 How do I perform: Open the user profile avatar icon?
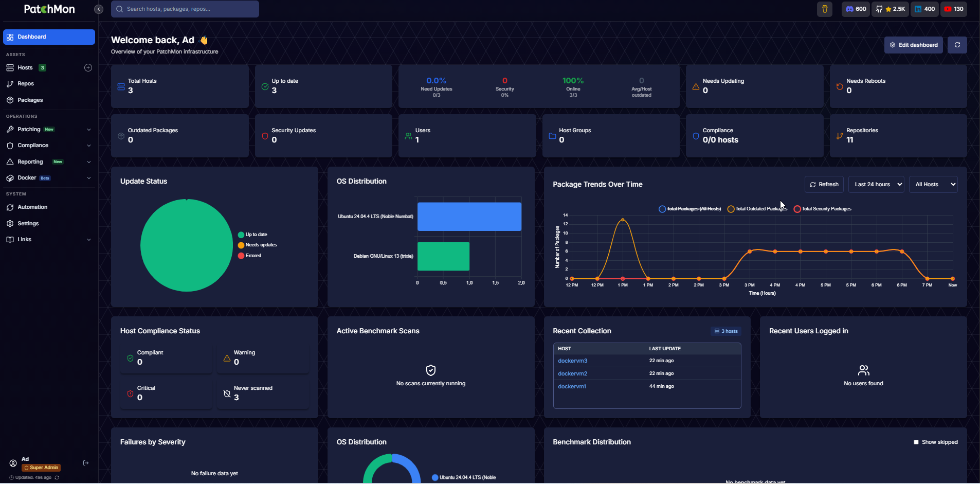pyautogui.click(x=13, y=463)
